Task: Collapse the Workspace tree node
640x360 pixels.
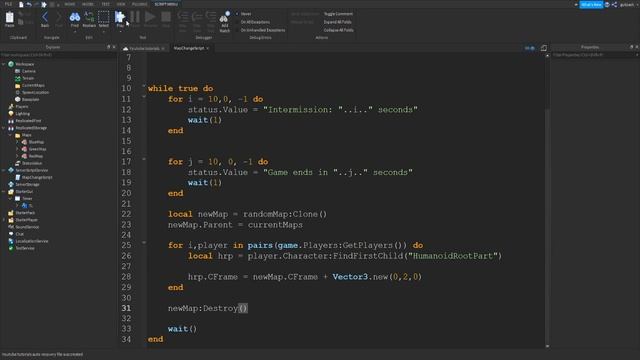Action: click(x=4, y=64)
